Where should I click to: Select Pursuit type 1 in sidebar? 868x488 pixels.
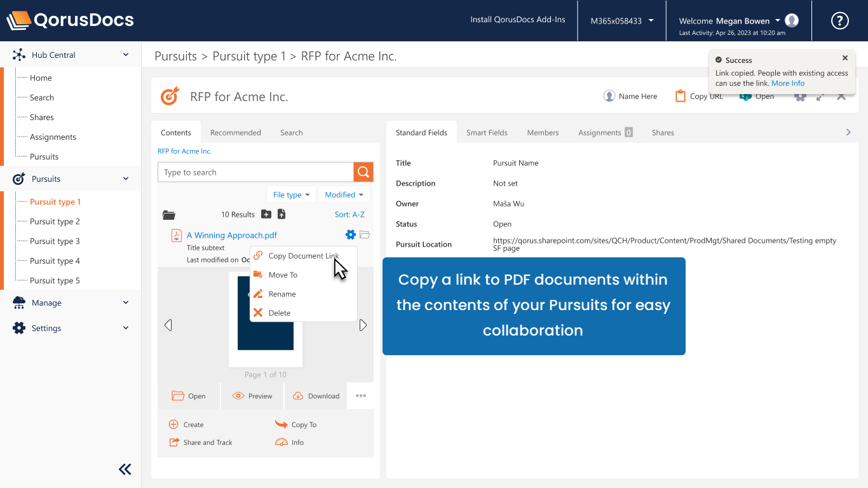(x=55, y=201)
